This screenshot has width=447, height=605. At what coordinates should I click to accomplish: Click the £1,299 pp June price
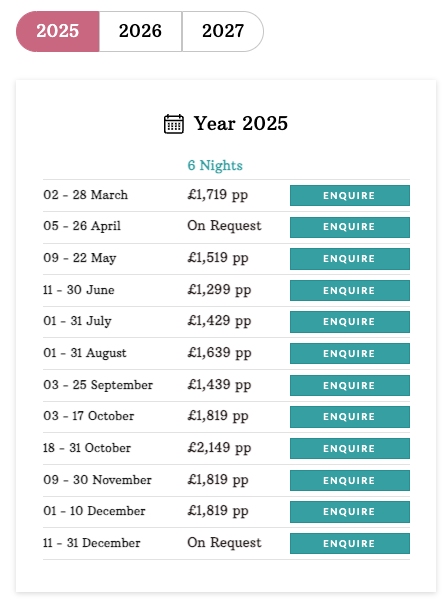[x=219, y=290]
